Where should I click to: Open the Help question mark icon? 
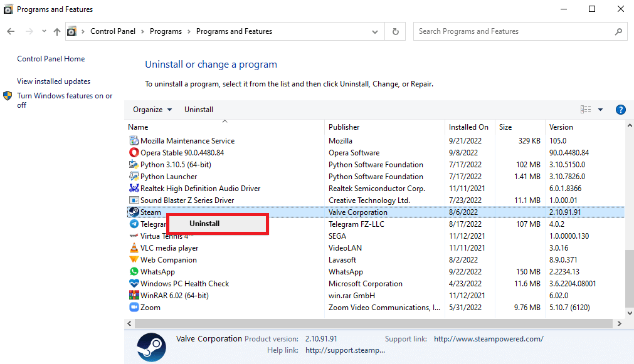coord(620,109)
